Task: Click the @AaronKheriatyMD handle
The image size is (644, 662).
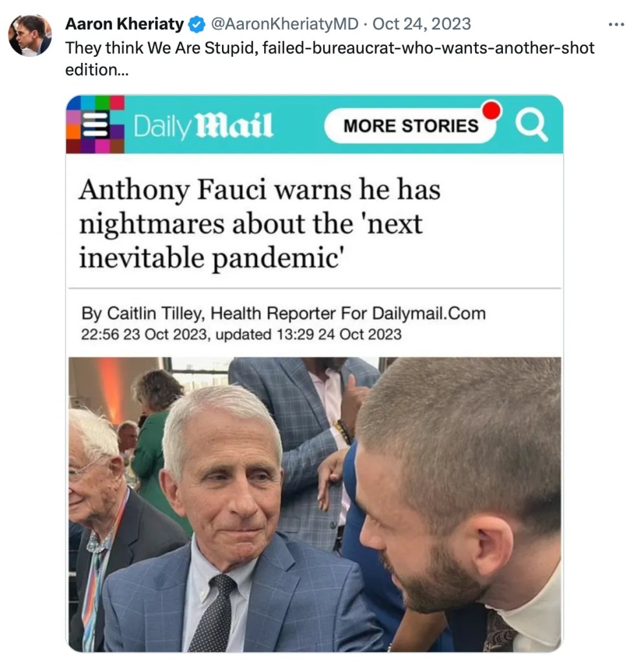Action: [x=284, y=24]
